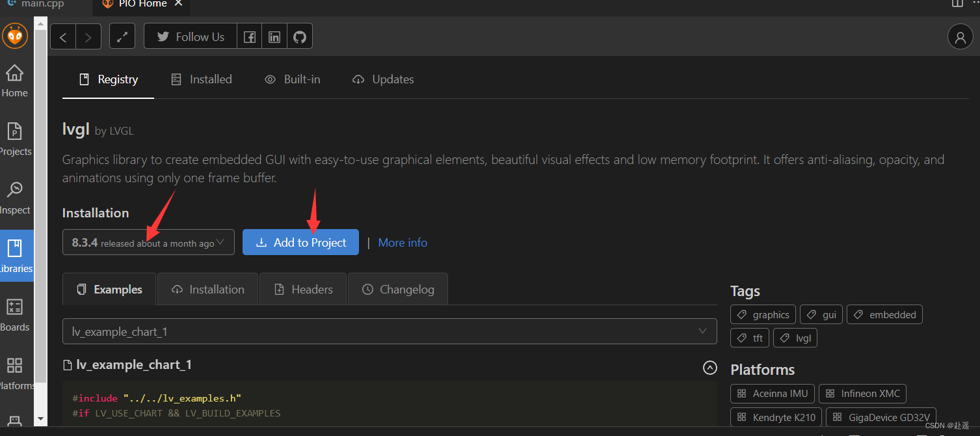This screenshot has width=980, height=436.
Task: Open the user account avatar icon
Action: point(960,37)
